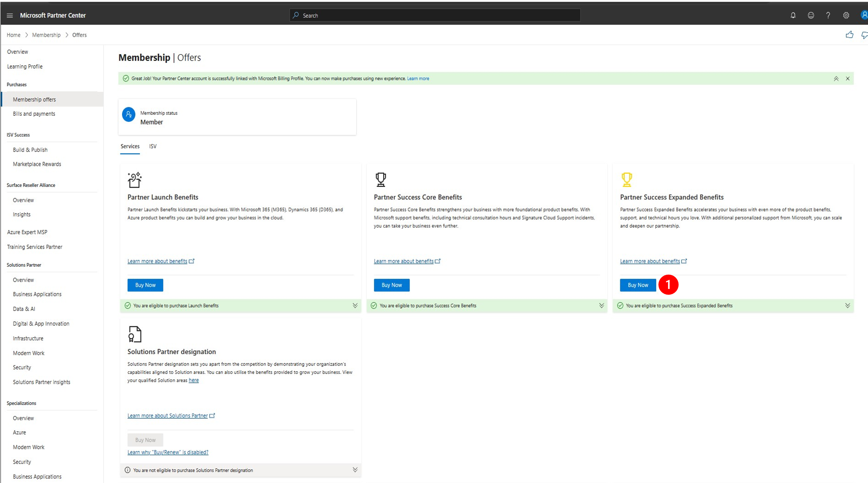Expand Solutions Partner designation eligibility details
The image size is (868, 483).
pyautogui.click(x=355, y=470)
